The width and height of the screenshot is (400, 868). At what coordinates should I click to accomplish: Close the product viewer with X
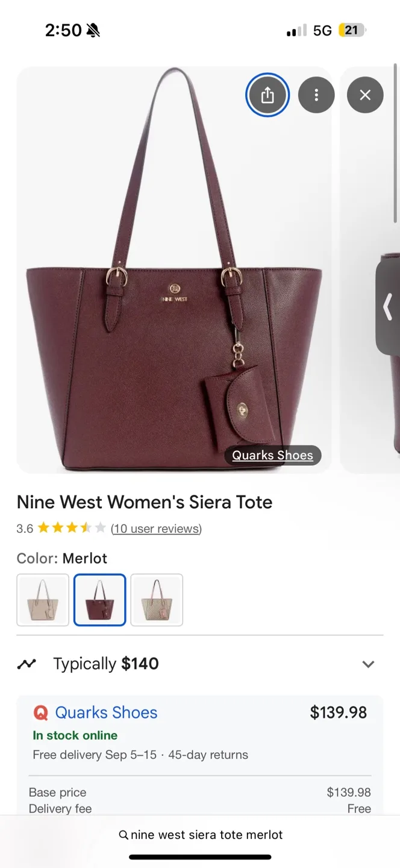(365, 95)
